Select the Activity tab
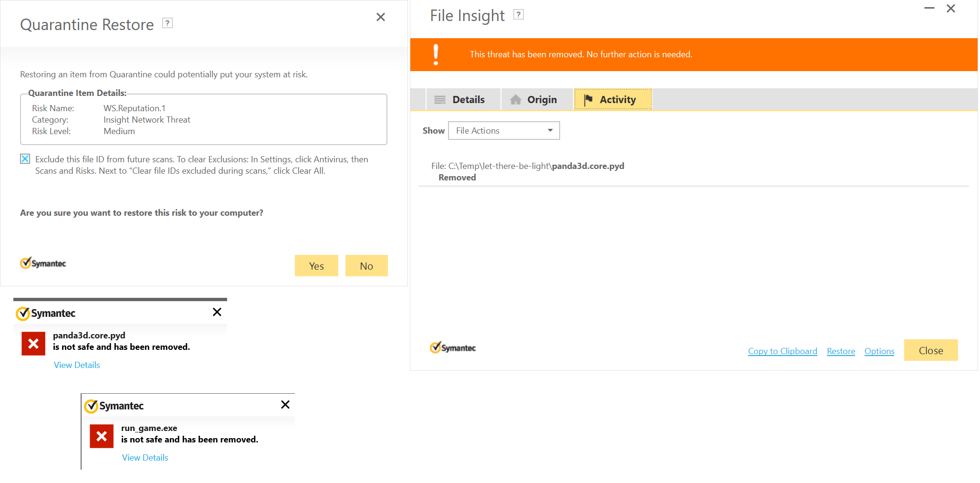Viewport: 980px width, 483px height. [x=613, y=100]
